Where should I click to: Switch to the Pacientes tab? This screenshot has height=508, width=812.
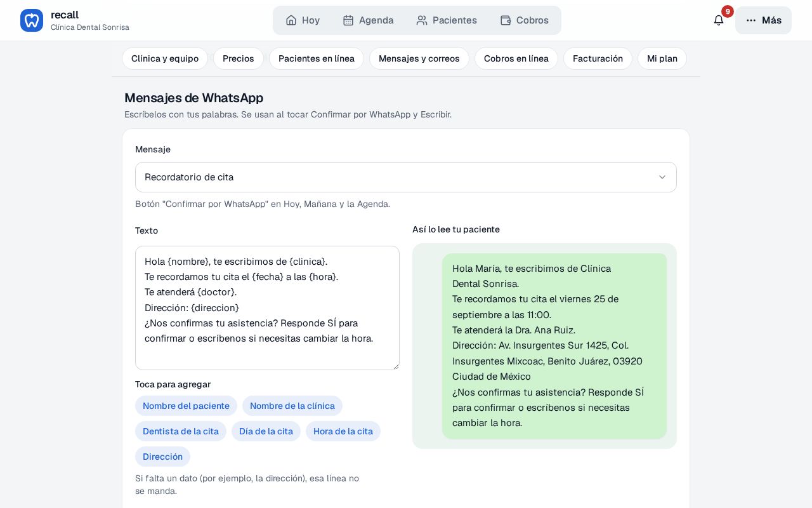447,20
